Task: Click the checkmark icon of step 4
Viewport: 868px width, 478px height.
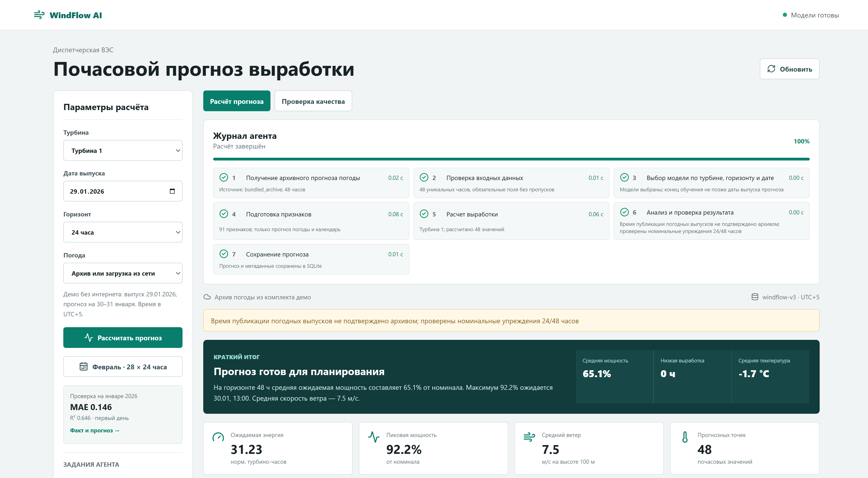Action: 224,214
